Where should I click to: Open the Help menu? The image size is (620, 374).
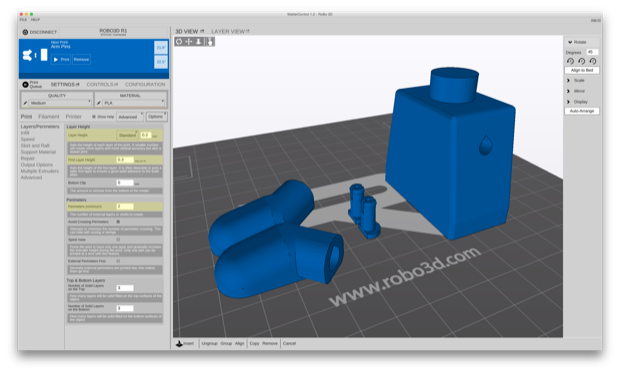35,19
